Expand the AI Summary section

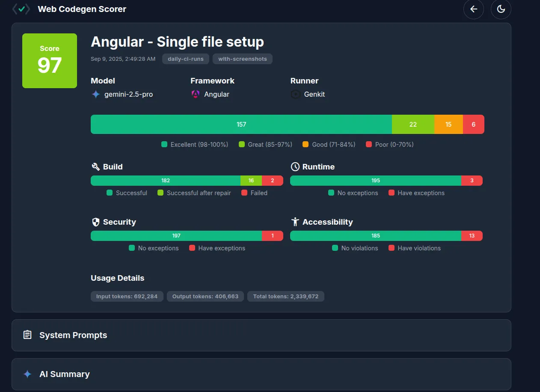(x=261, y=374)
